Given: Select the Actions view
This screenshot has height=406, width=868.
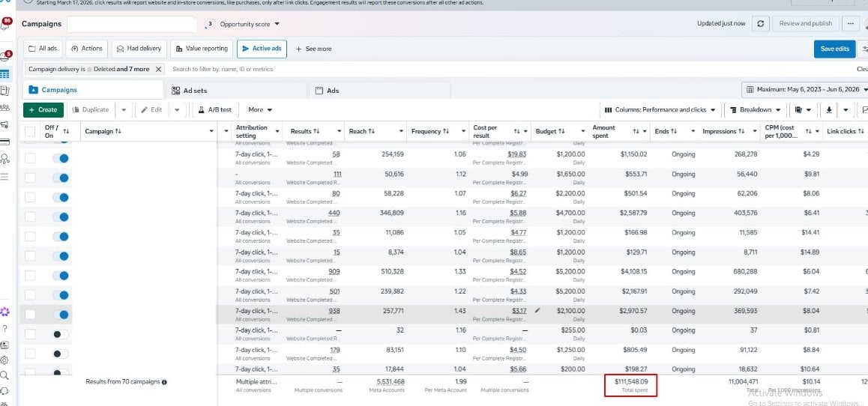Looking at the screenshot, I should [87, 49].
